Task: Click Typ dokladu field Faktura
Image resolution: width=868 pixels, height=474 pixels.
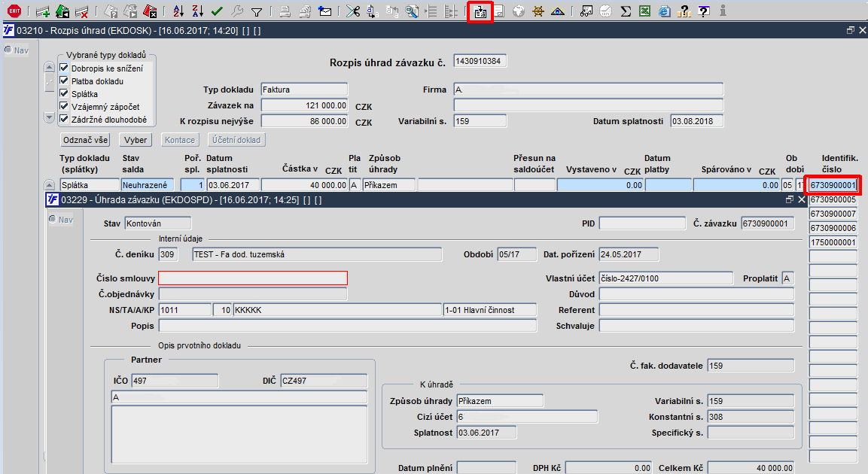Action: pyautogui.click(x=304, y=89)
